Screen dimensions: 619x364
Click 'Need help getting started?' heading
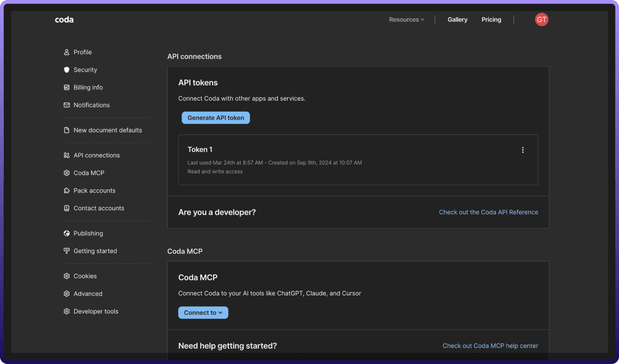point(228,346)
